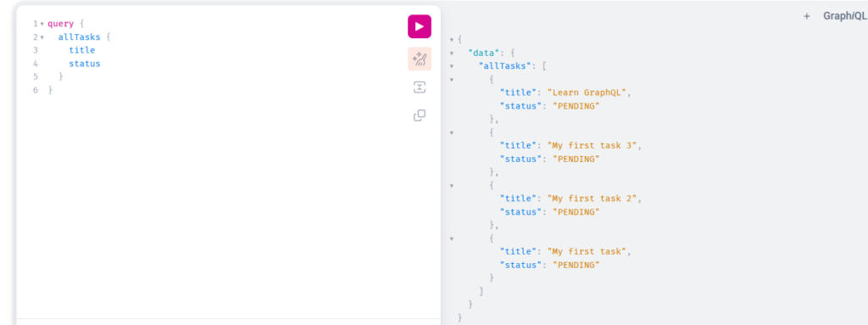Add a new tab with the plus icon

point(807,16)
